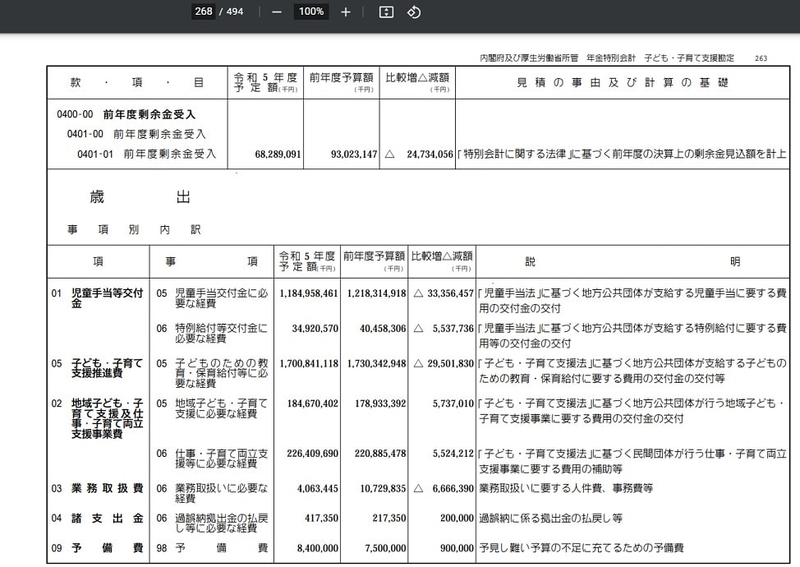Click the 事項別内訳 heading
800x567 pixels.
[134, 230]
